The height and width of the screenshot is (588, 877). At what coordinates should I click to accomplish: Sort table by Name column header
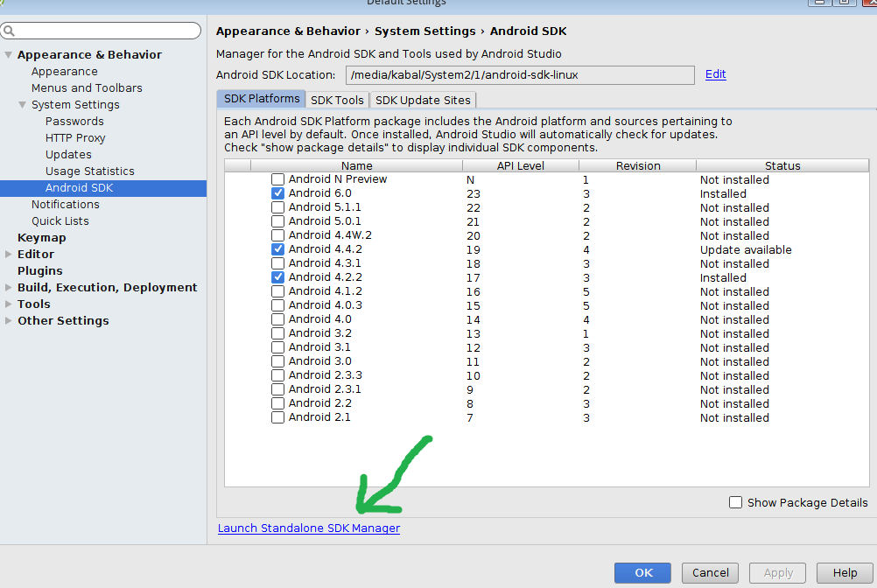(357, 166)
